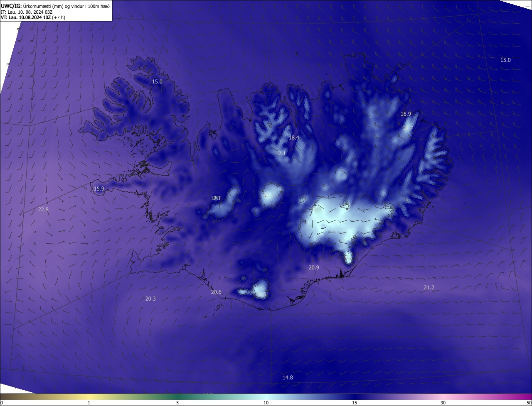Select the 15.0 value over the Westfjords
Screen dimensions: 532x406
coord(157,82)
